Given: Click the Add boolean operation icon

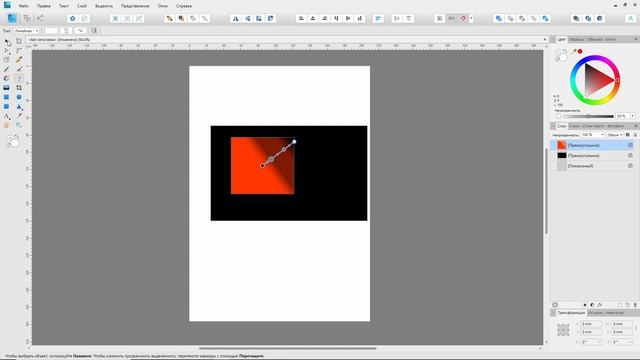Looking at the screenshot, I should (x=498, y=18).
